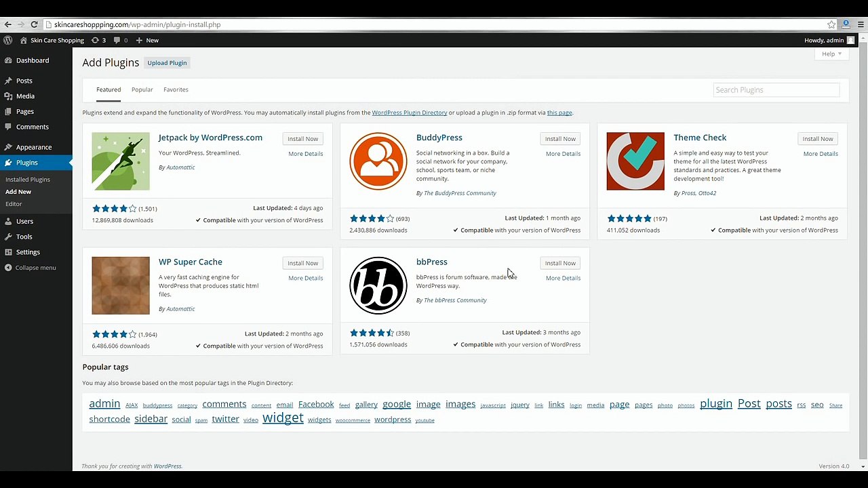Click BuddyPress logo icon
Viewport: 868px width, 488px height.
pyautogui.click(x=378, y=161)
